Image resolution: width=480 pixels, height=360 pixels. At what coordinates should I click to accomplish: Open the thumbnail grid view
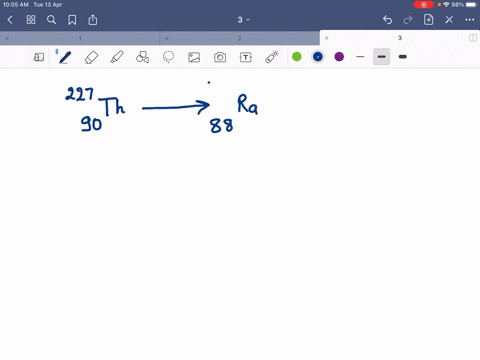(x=31, y=20)
